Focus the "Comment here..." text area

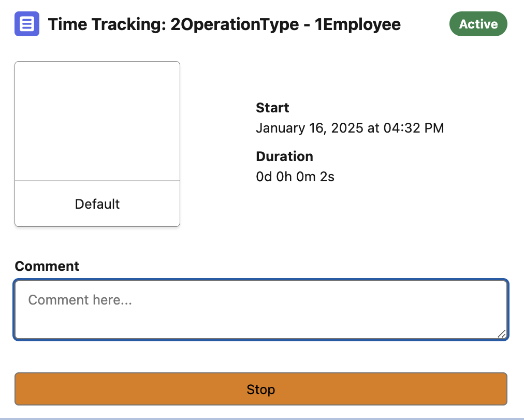[x=260, y=310]
